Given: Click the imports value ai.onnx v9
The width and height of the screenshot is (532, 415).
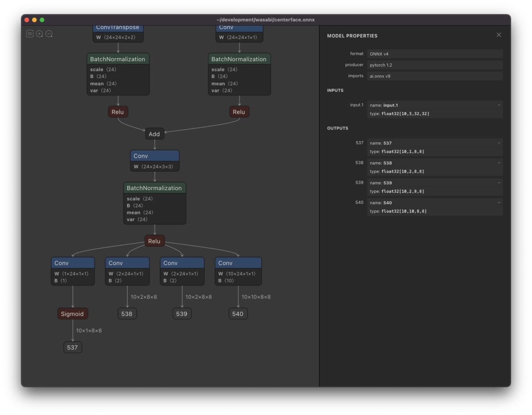Looking at the screenshot, I should click(x=435, y=76).
